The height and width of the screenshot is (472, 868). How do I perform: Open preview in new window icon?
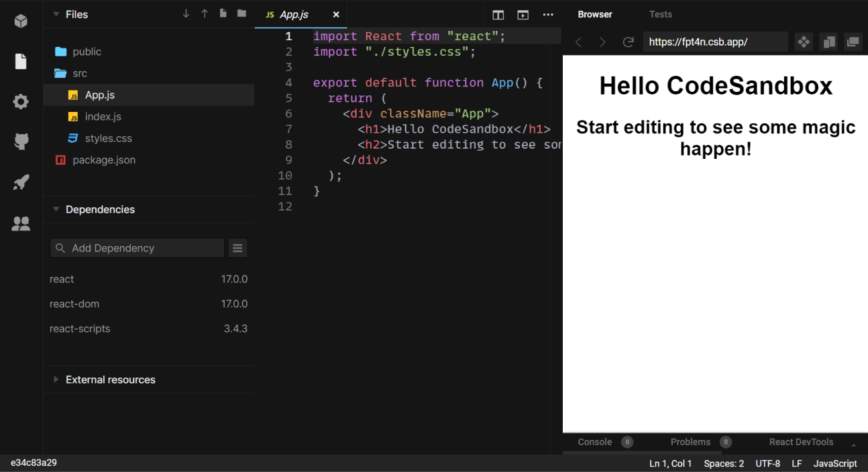point(853,42)
